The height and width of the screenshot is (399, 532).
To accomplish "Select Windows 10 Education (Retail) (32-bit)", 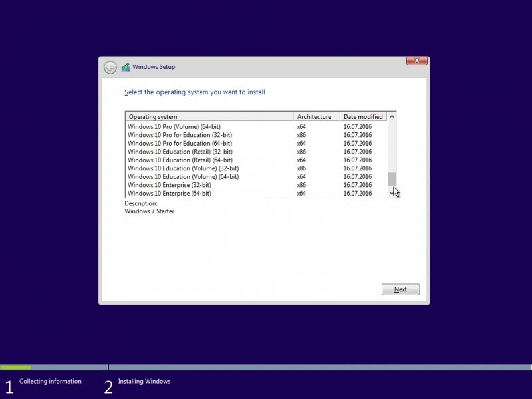I will point(257,152).
